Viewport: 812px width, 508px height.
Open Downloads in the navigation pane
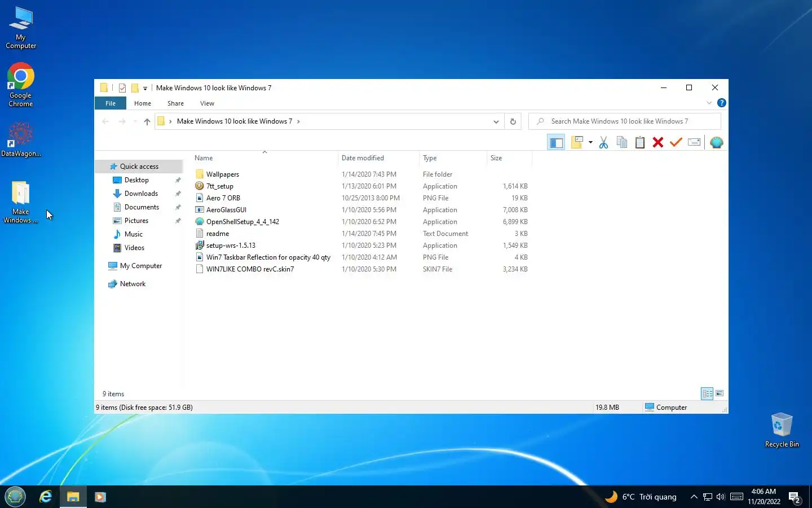coord(141,194)
